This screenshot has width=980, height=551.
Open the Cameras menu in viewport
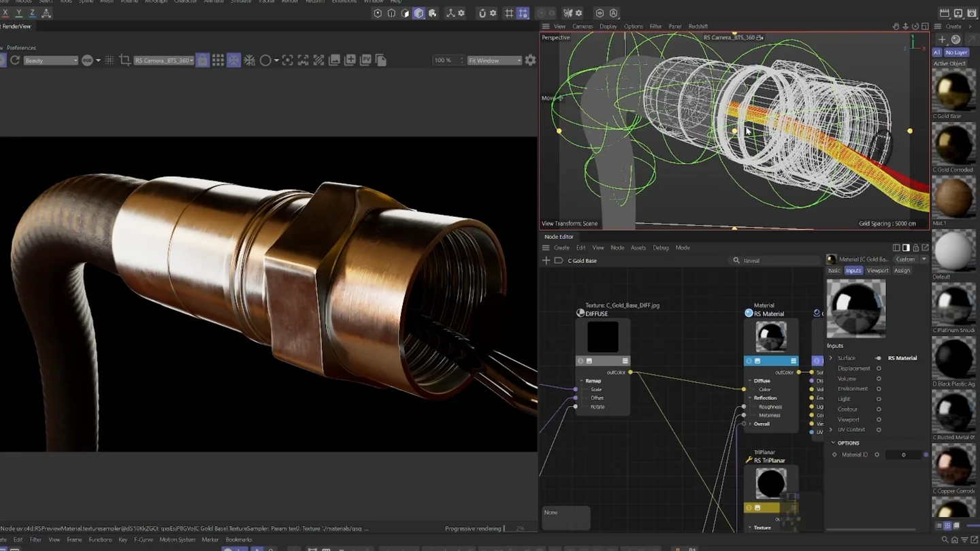pos(582,27)
